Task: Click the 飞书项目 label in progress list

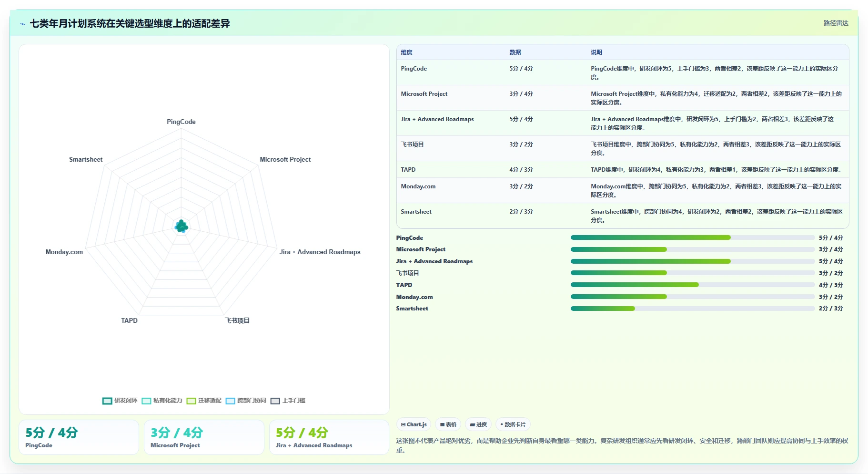Action: [x=407, y=273]
